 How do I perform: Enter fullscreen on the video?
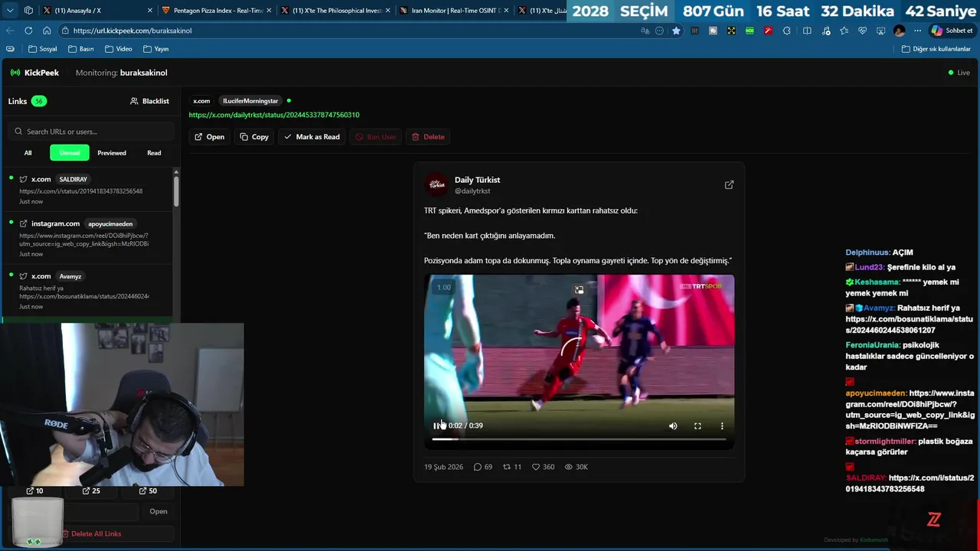(x=697, y=425)
